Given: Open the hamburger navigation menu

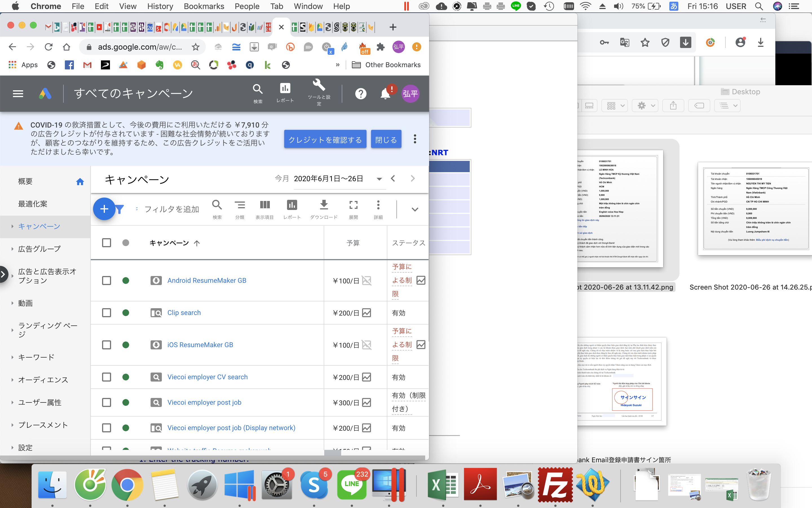Looking at the screenshot, I should click(18, 94).
